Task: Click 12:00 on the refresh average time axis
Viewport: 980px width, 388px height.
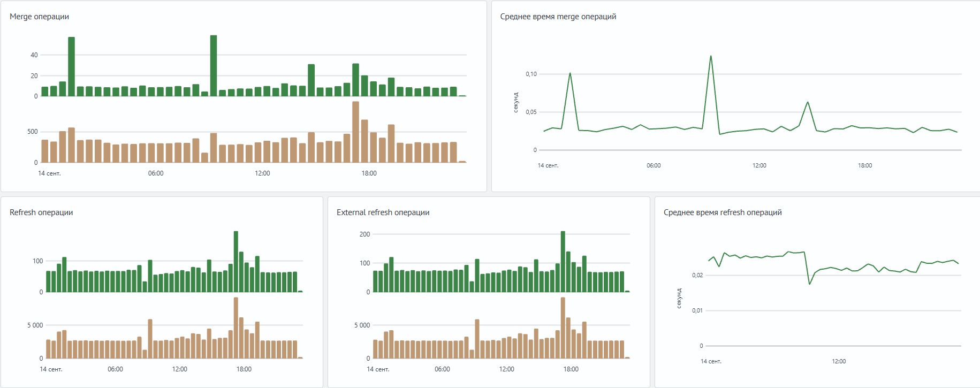Action: coord(839,361)
